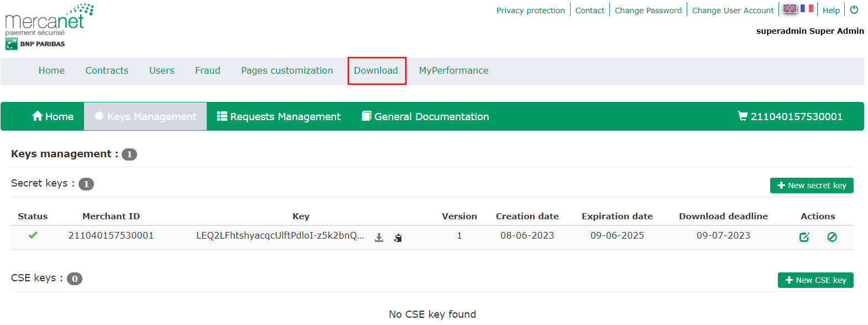Click the Download deadline column header
The image size is (868, 325).
point(723,216)
